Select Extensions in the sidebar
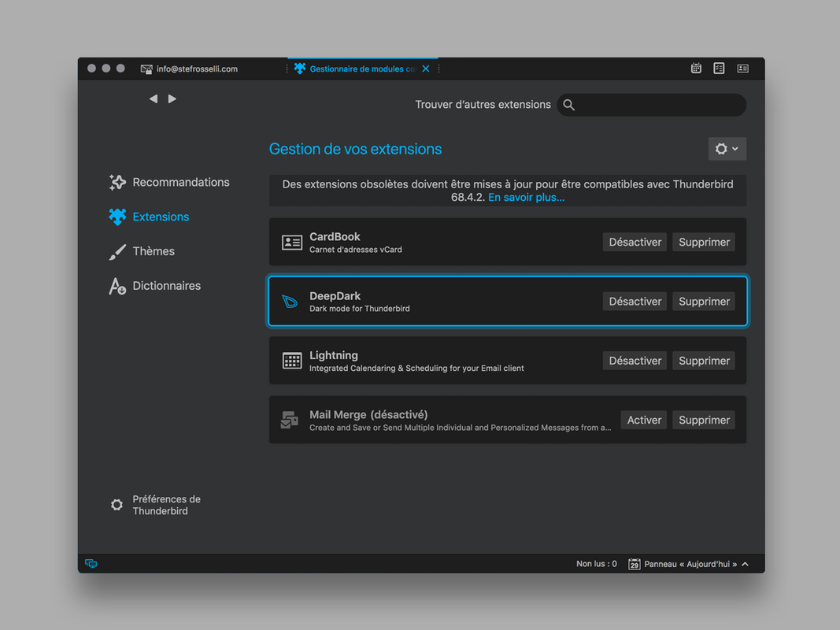 click(x=149, y=217)
